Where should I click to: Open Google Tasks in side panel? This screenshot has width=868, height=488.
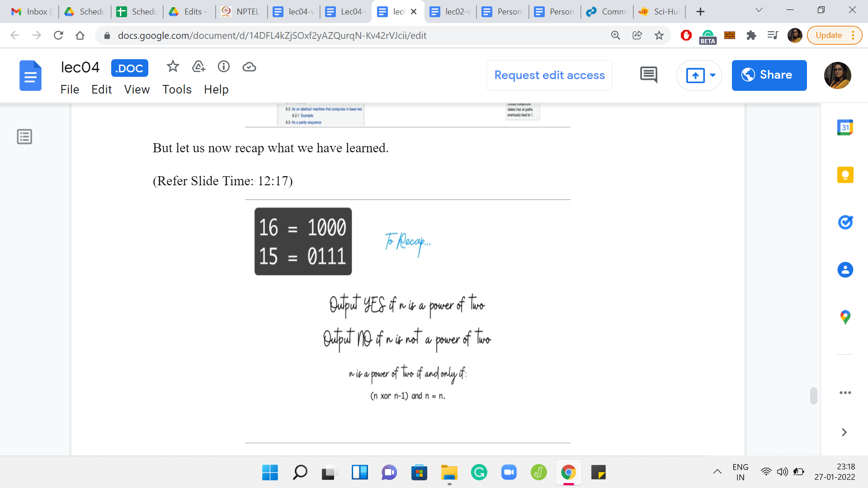click(845, 222)
